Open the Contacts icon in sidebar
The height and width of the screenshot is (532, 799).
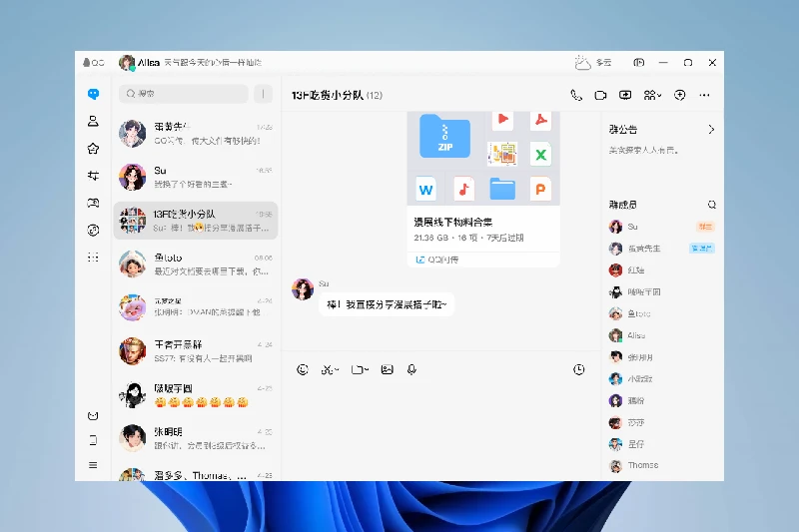coord(93,121)
